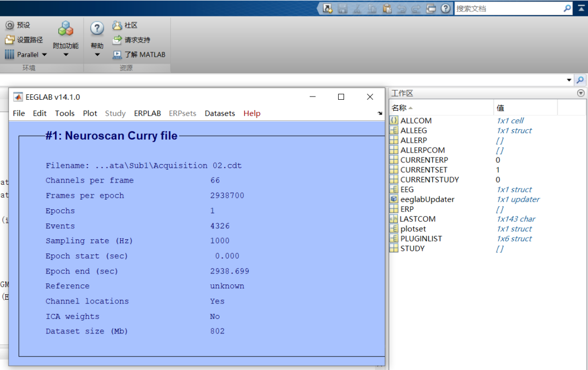Image resolution: width=588 pixels, height=370 pixels.
Task: Open the EEGLAB Edit menu
Action: tap(39, 113)
